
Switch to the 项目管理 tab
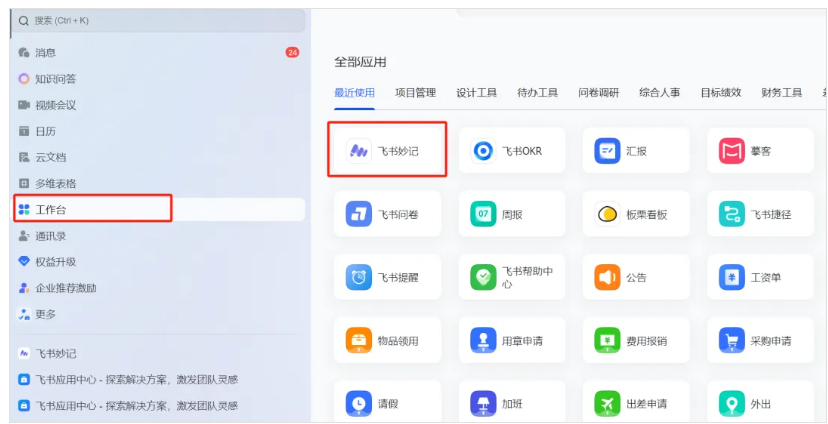[x=415, y=93]
